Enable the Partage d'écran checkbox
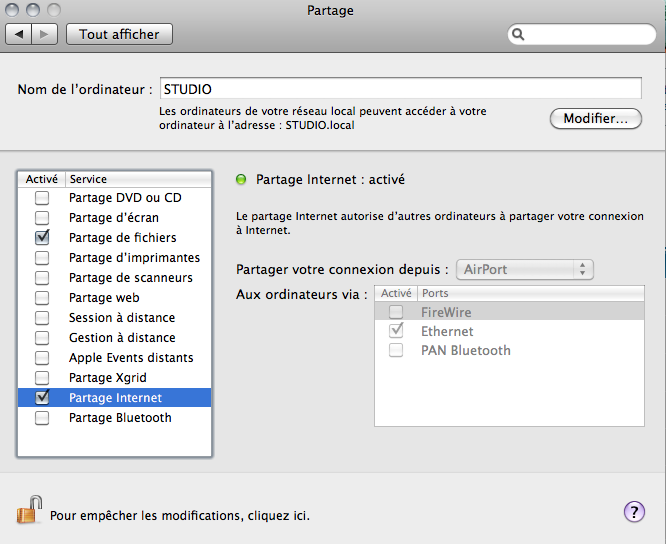This screenshot has width=666, height=544. pyautogui.click(x=42, y=218)
